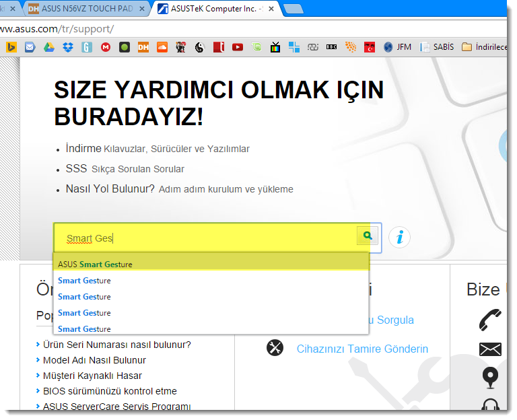
Task: Open Müşteri Kaynaklı Hasar link
Action: (92, 376)
